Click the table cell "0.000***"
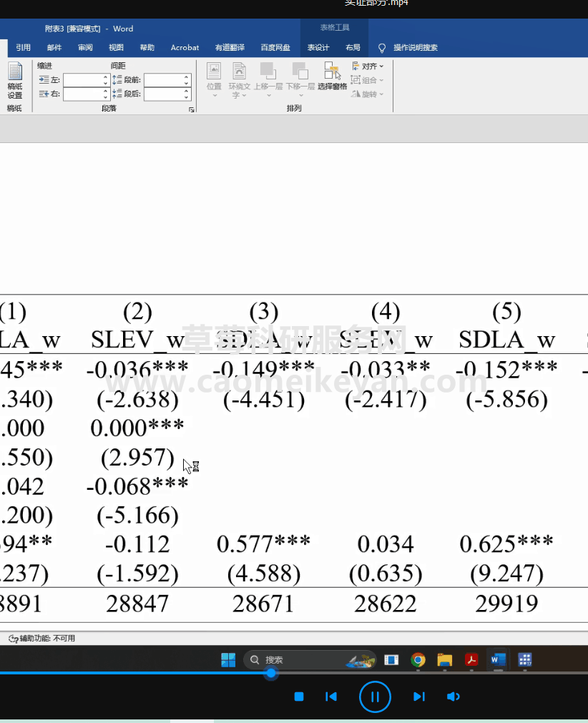The height and width of the screenshot is (723, 588). [x=137, y=428]
